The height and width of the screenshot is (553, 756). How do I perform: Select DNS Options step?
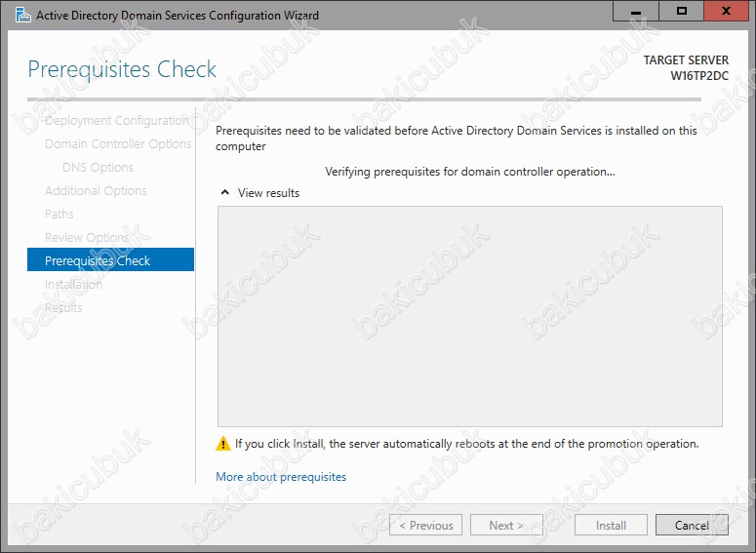click(98, 168)
